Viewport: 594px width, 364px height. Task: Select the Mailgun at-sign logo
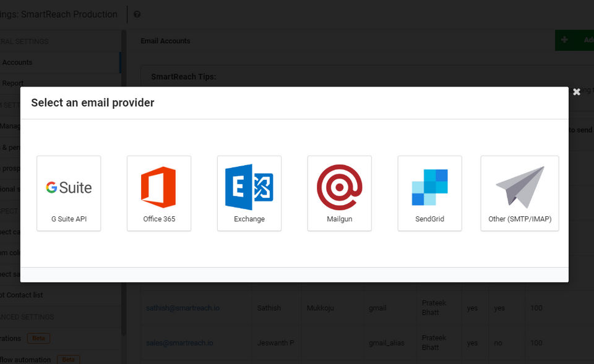tap(339, 187)
